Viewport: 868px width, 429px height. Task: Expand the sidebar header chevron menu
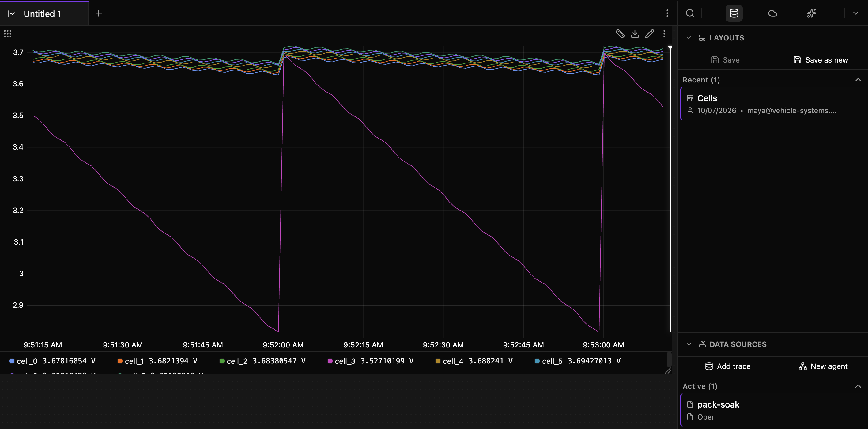point(855,13)
